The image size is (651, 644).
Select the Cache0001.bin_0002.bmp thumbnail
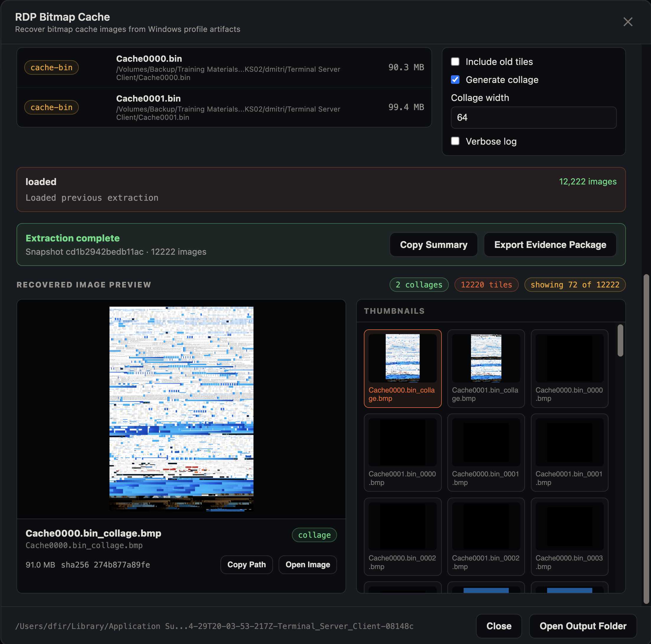point(486,537)
